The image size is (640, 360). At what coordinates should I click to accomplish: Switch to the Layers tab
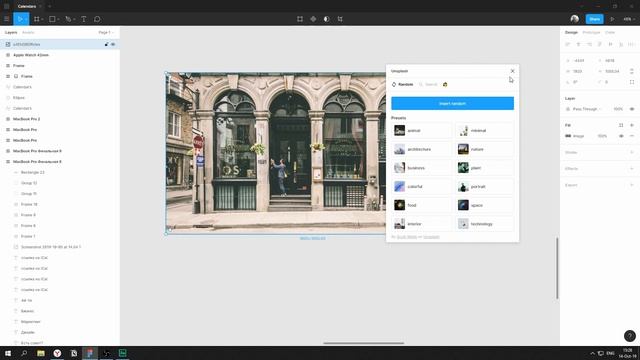click(x=11, y=32)
